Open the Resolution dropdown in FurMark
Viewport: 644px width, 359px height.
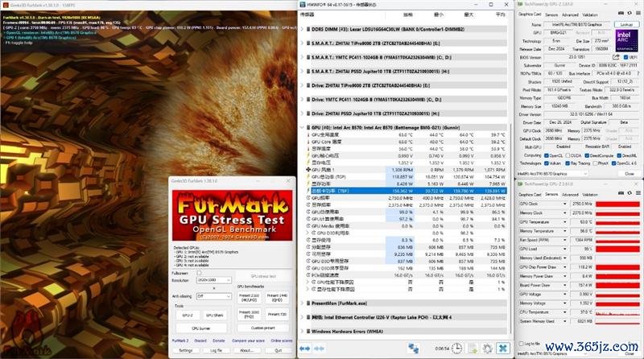pos(213,280)
